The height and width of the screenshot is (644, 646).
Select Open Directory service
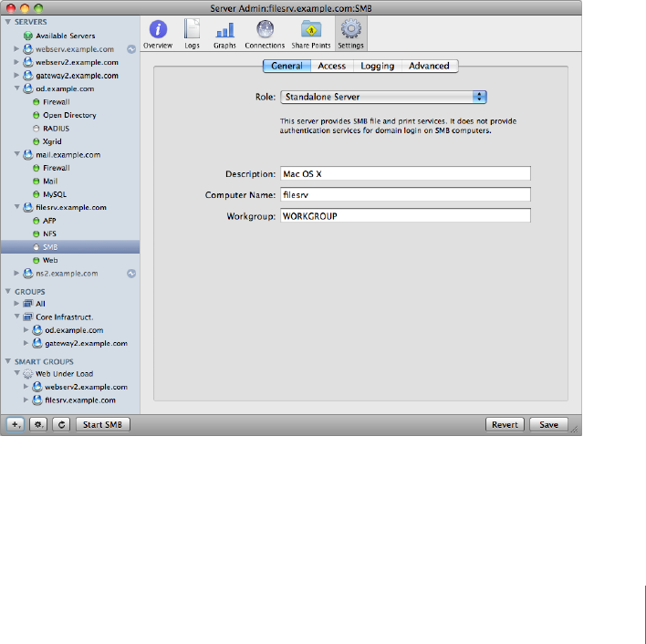pyautogui.click(x=69, y=115)
